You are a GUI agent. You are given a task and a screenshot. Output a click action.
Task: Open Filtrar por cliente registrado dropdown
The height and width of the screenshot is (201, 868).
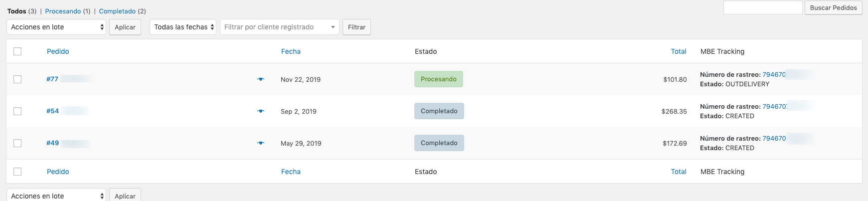[280, 27]
